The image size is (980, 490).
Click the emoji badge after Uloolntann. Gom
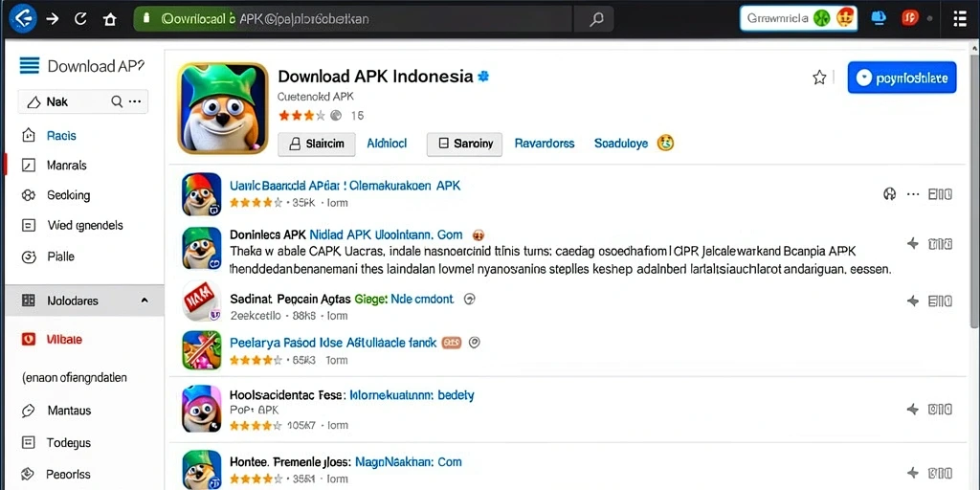click(479, 235)
